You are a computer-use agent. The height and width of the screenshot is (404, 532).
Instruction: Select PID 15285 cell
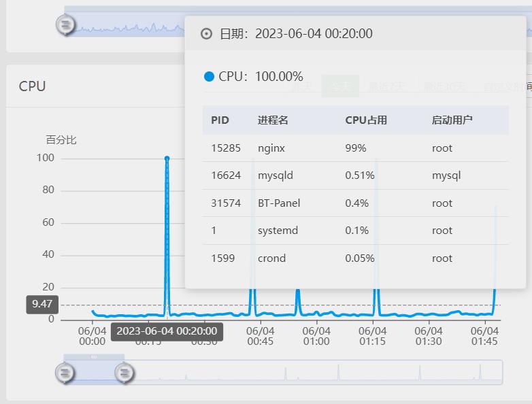point(226,148)
